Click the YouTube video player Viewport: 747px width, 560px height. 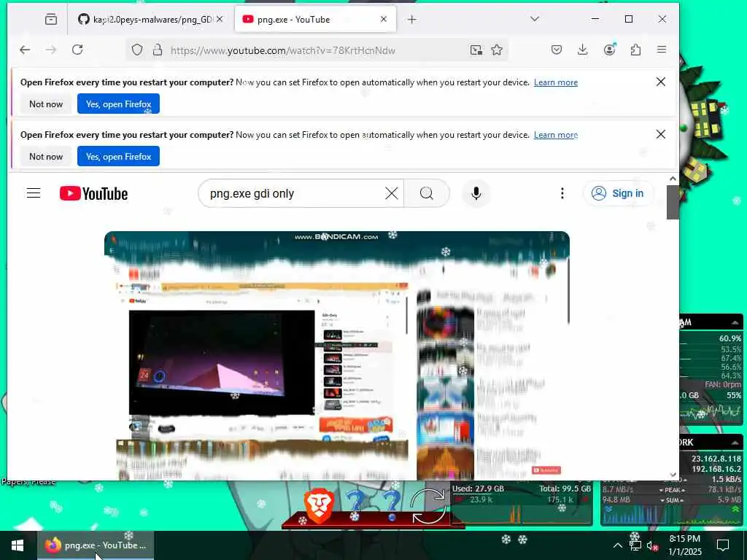pos(337,356)
